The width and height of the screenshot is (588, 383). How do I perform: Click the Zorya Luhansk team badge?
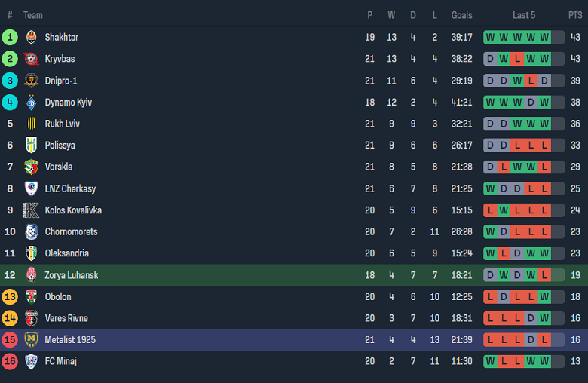point(31,275)
